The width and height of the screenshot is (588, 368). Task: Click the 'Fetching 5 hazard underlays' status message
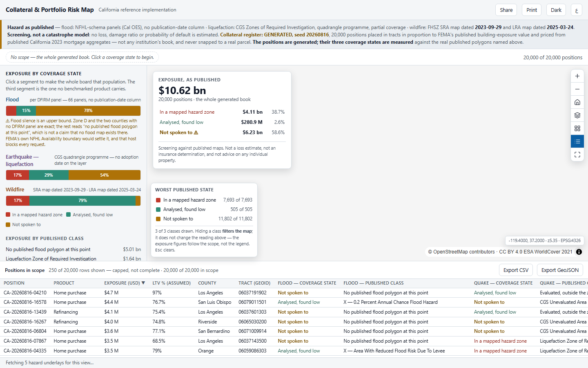49,363
